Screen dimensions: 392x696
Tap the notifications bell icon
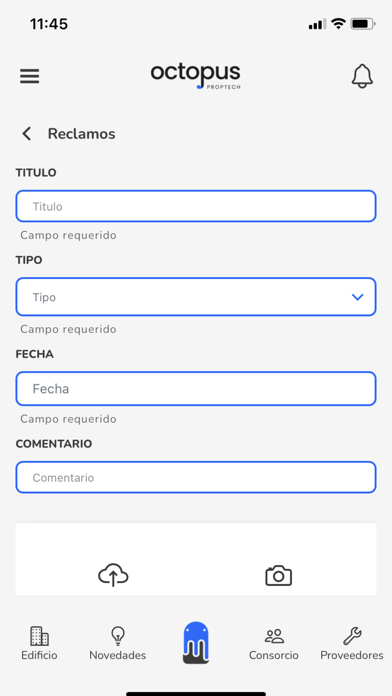pos(362,76)
